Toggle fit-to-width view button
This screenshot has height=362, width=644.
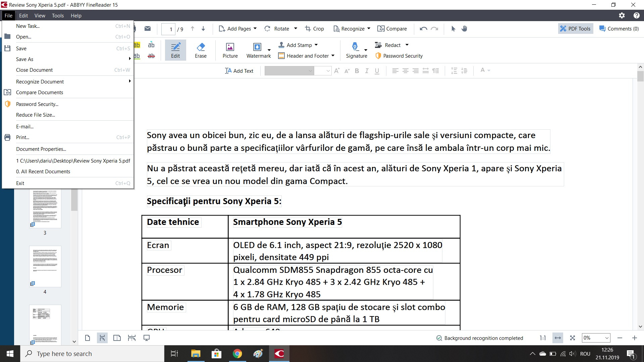[x=558, y=338]
